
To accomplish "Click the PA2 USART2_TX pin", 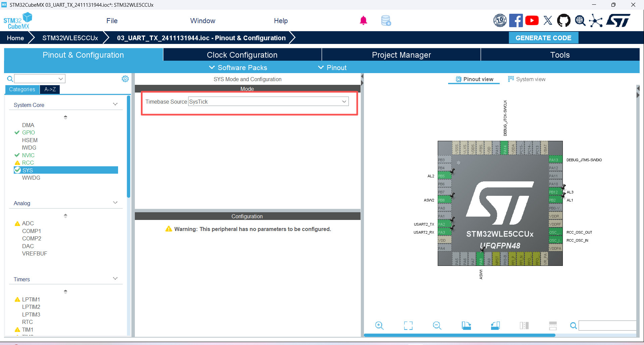I will 444,224.
